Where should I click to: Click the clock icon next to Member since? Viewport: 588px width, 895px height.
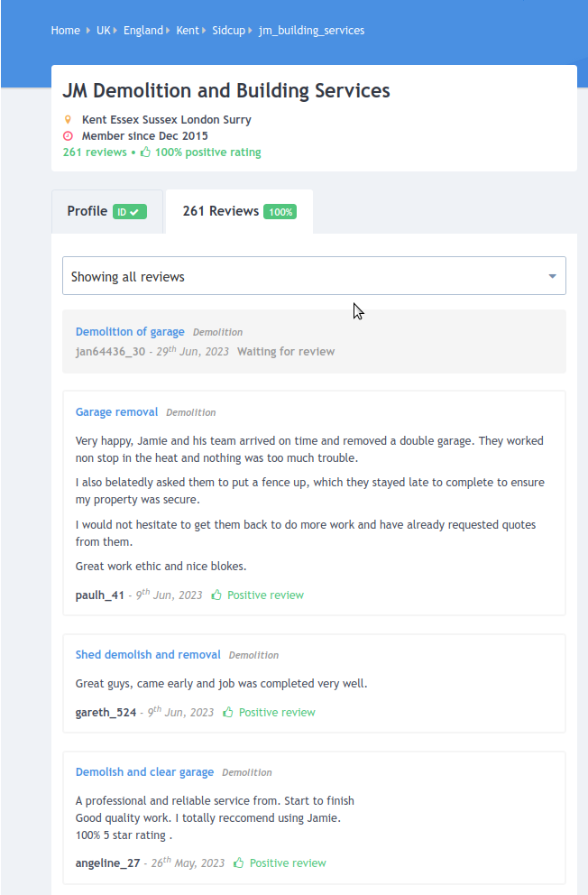[68, 136]
